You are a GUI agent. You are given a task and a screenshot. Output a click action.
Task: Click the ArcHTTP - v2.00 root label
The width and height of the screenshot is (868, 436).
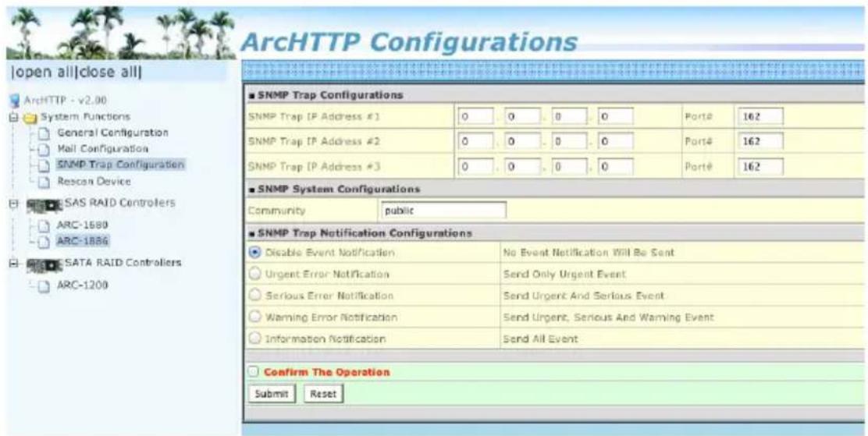click(x=66, y=101)
